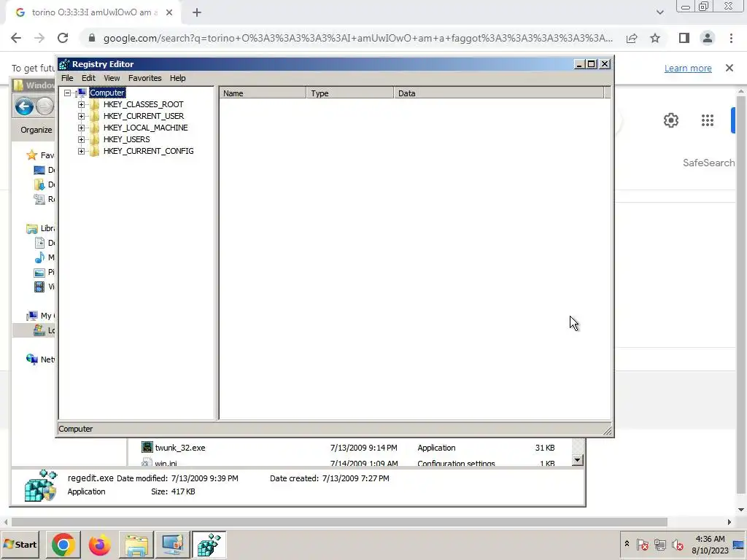
Task: Click the Chrome forward arrow
Action: (x=39, y=38)
